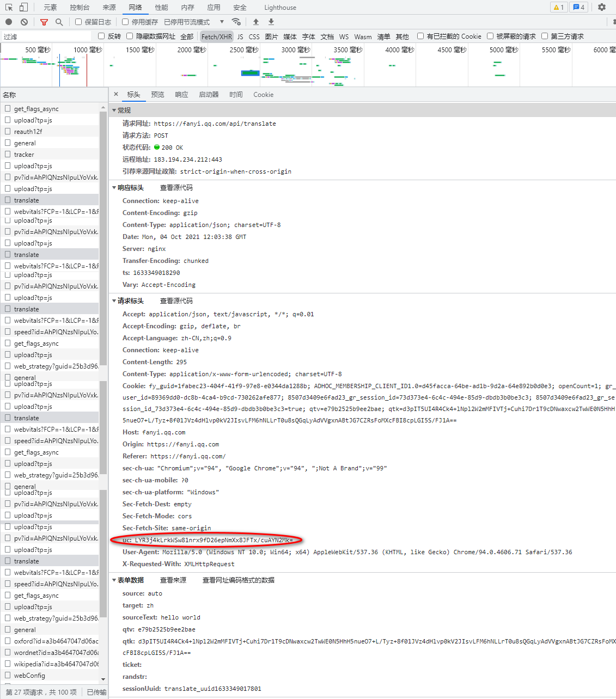Check the 停用缓存 checkbox
The width and height of the screenshot is (616, 699).
tap(125, 22)
